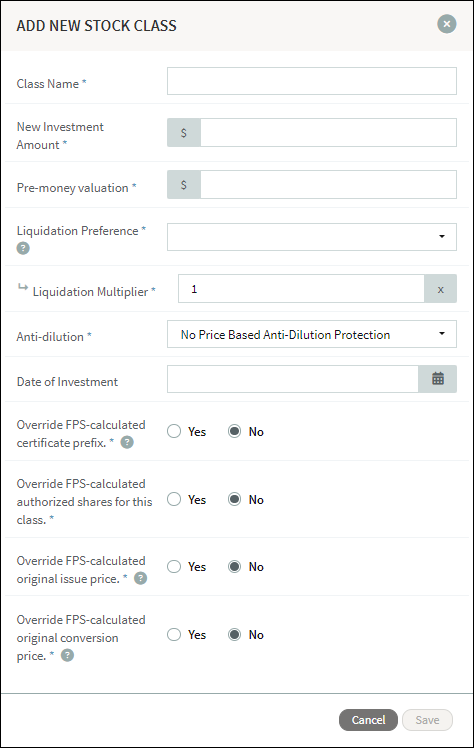Click the x suffix on Liquidation Multiplier
Screen dimensions: 474x748
click(441, 289)
